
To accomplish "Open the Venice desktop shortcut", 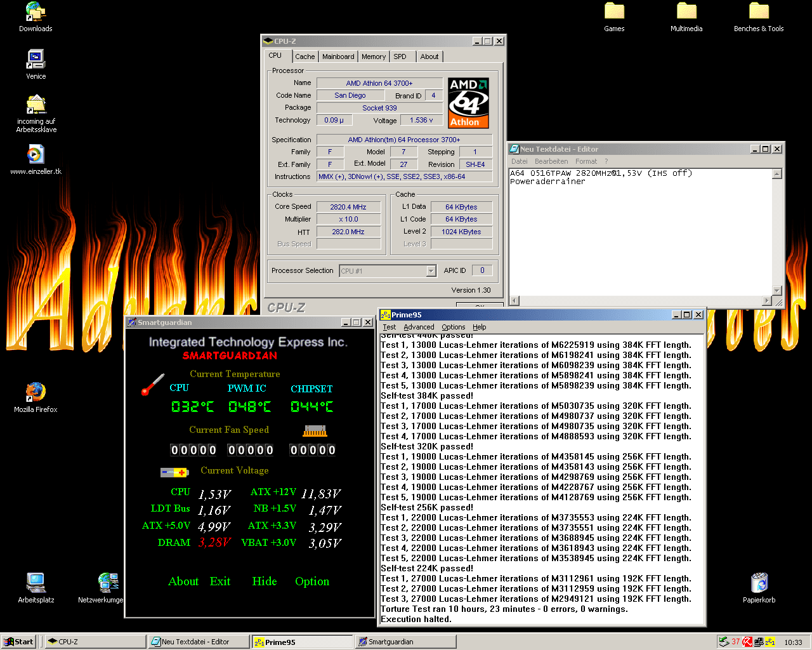I will click(x=36, y=65).
